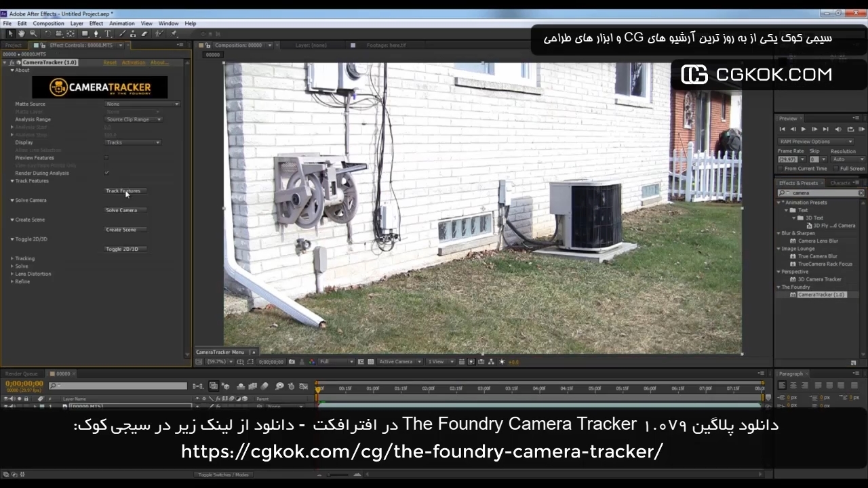Open the Matte Source dropdown
Image resolution: width=868 pixels, height=488 pixels.
pyautogui.click(x=142, y=104)
